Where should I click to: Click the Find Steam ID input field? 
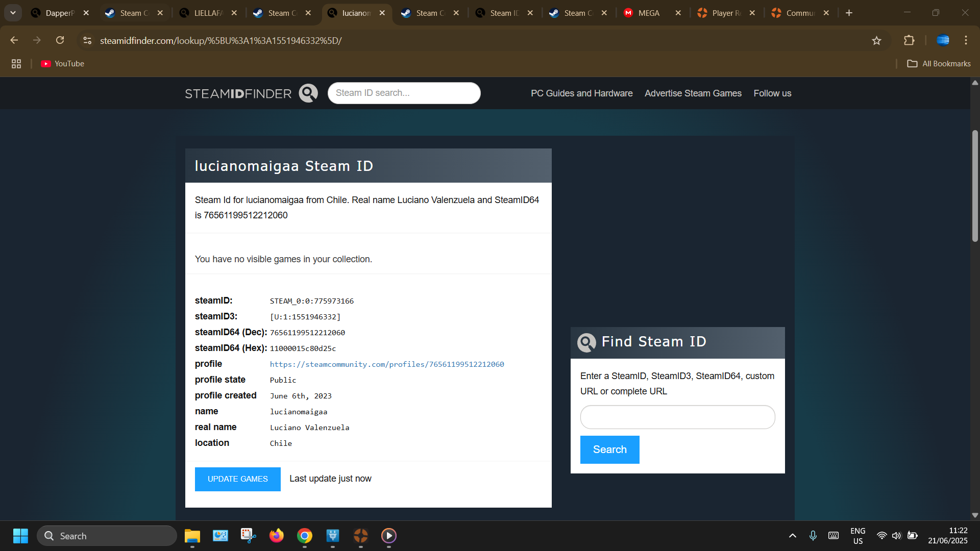tap(677, 417)
